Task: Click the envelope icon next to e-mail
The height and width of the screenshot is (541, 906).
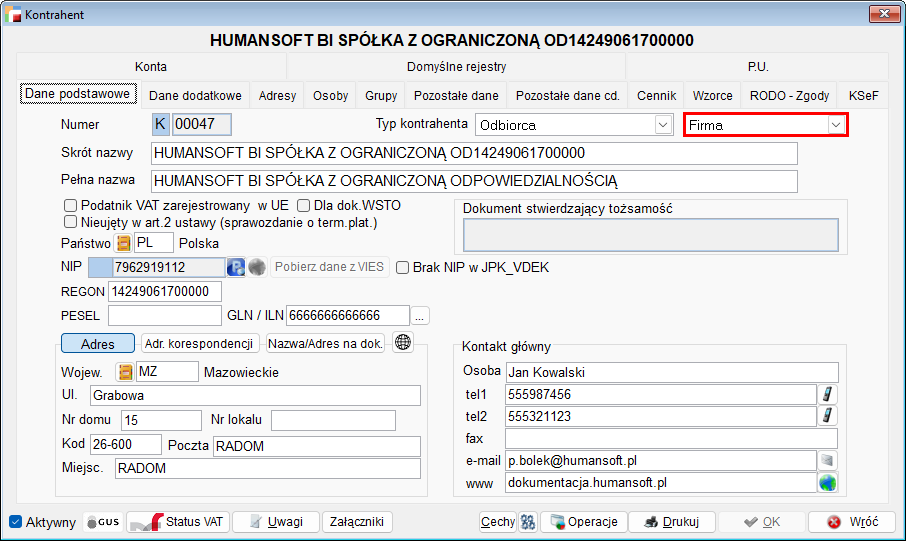Action: tap(827, 460)
